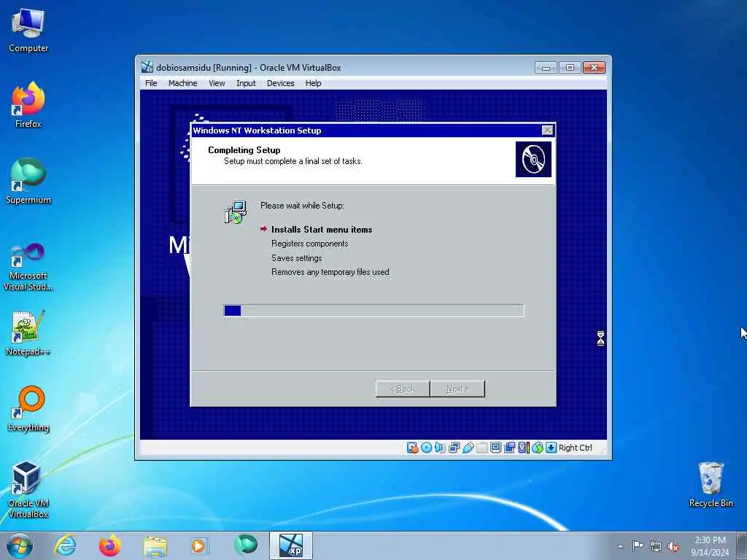The image size is (747, 560).
Task: Open Firefox from the taskbar
Action: pyautogui.click(x=110, y=545)
